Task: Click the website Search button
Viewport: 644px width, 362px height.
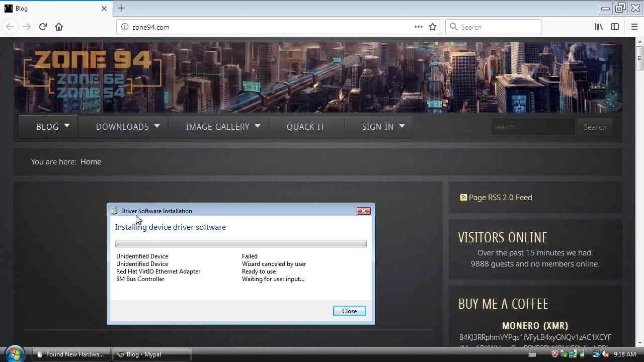Action: pos(595,127)
